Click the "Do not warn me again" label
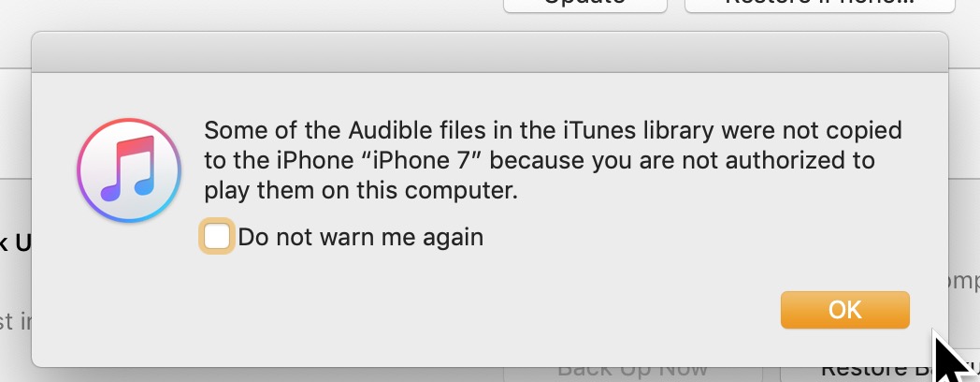The height and width of the screenshot is (382, 980). pos(360,237)
